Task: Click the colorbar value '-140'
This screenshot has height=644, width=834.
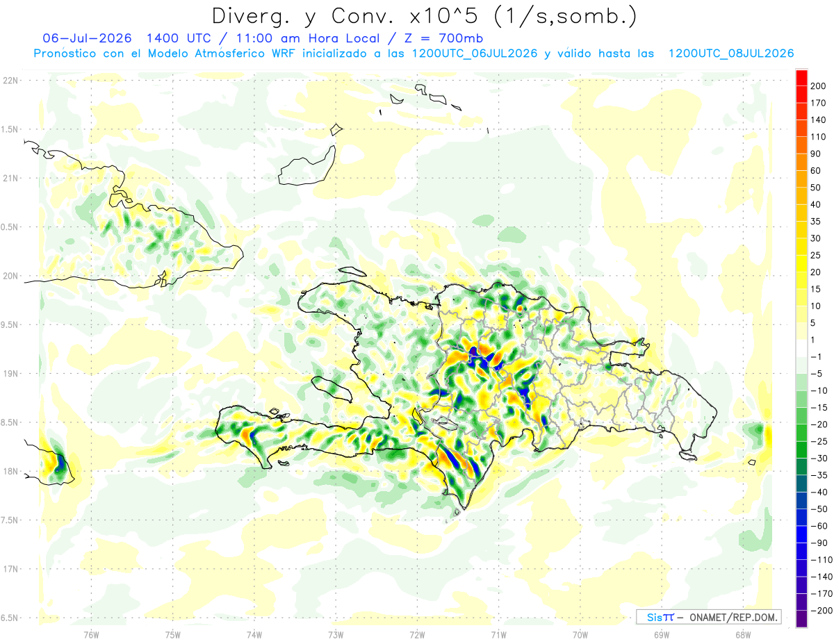Action: [x=821, y=577]
